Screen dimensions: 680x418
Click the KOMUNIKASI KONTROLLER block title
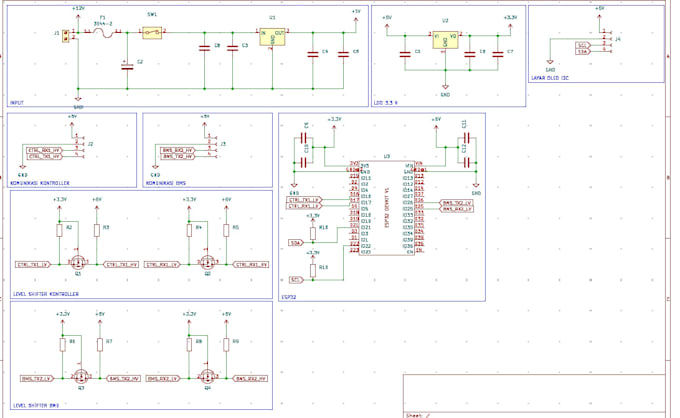click(x=40, y=183)
